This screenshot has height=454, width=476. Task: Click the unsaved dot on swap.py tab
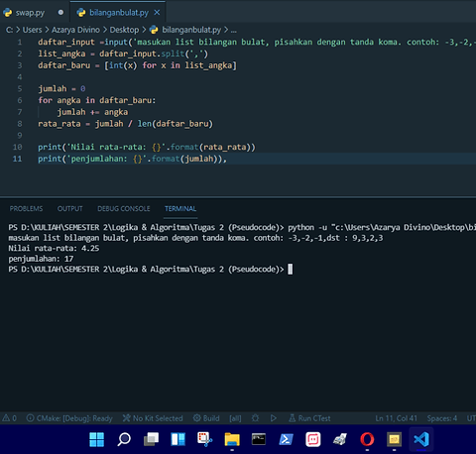(x=60, y=13)
